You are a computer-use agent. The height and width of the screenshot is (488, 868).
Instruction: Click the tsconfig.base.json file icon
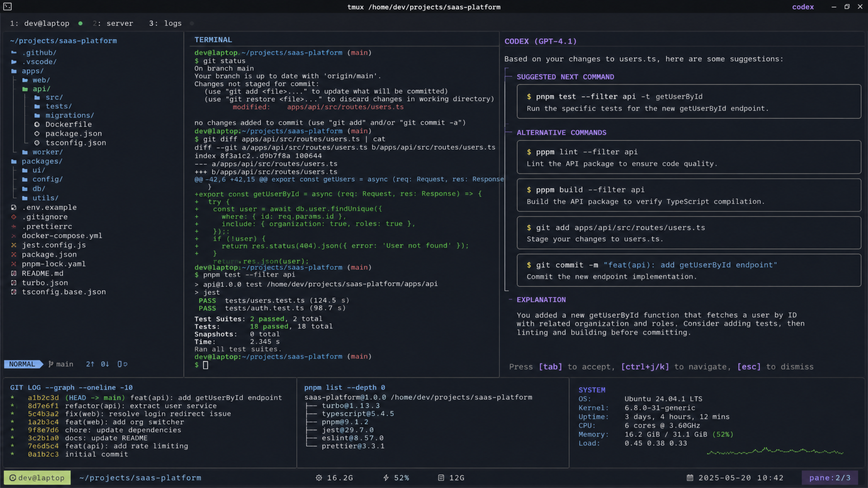point(14,292)
